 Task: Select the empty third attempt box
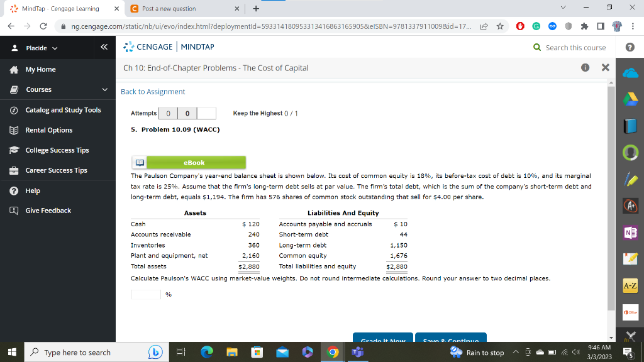click(x=206, y=113)
